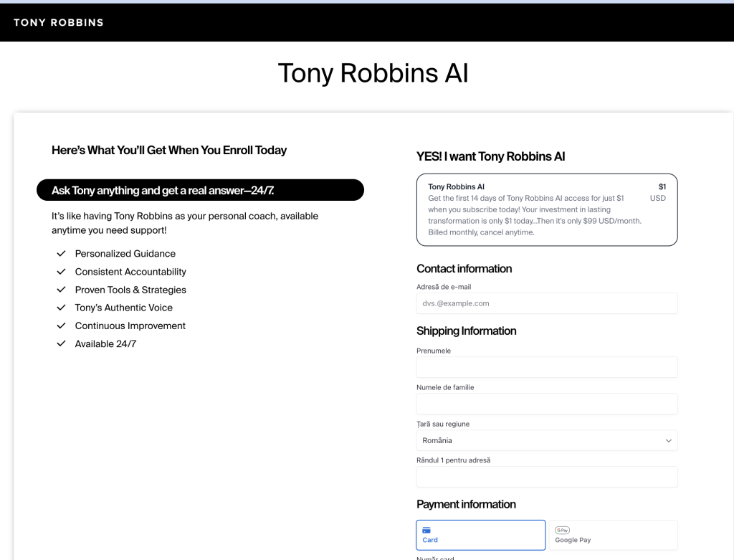
Task: Click the 'Payment information' heading
Action: click(x=466, y=504)
